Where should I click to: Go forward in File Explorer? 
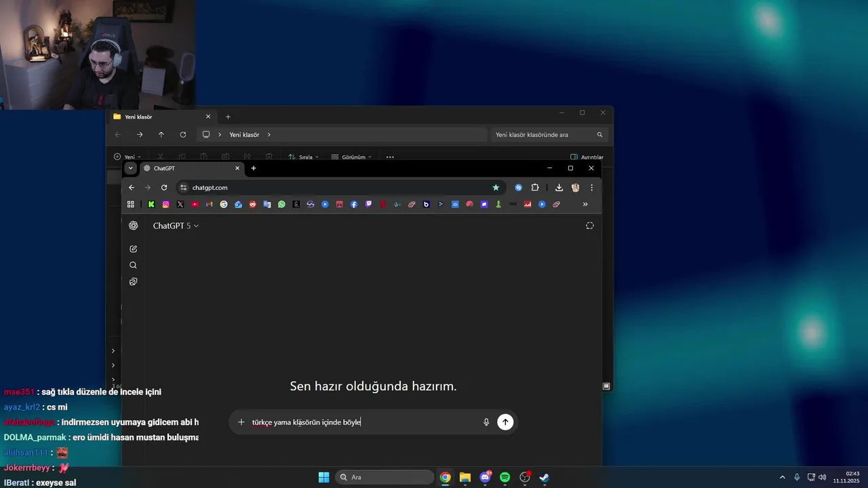coord(140,135)
